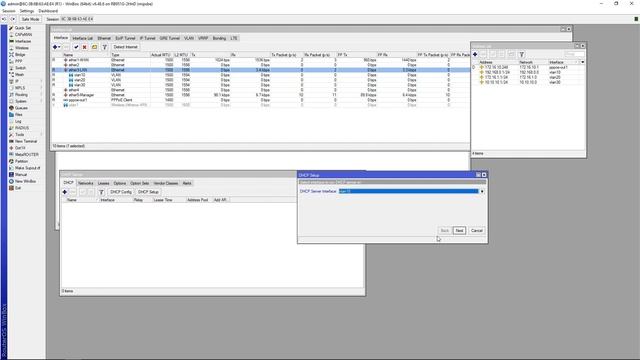
Task: Switch to VRRP tab
Action: click(x=203, y=38)
